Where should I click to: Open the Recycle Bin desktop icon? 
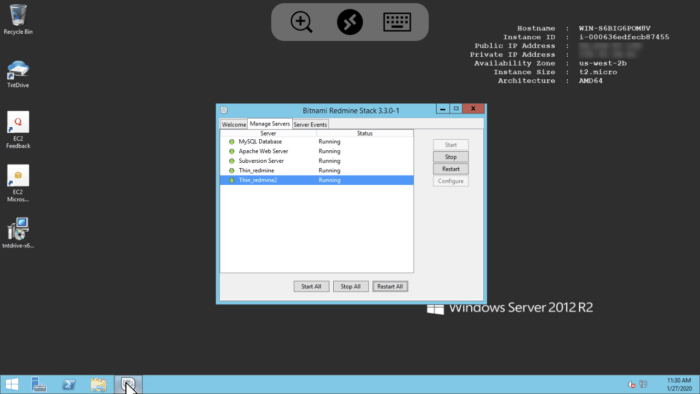click(18, 19)
